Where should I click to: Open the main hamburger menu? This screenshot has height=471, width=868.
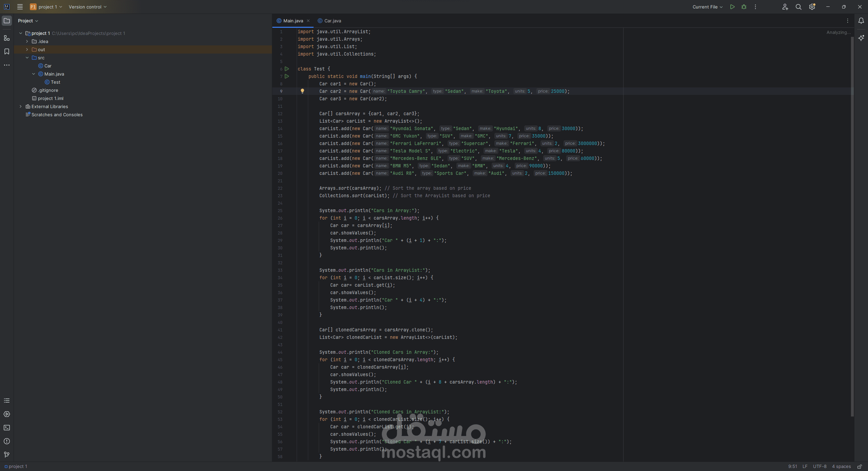point(20,7)
